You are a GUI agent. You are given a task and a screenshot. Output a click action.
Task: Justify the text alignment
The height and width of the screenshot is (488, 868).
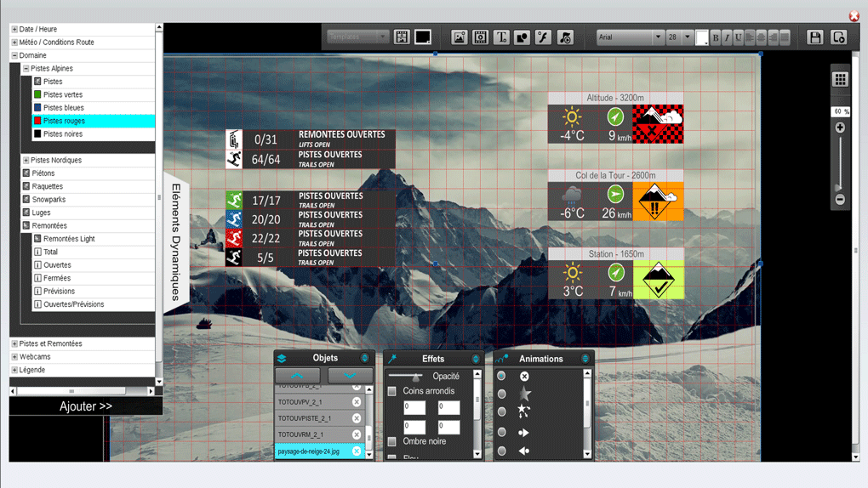785,37
